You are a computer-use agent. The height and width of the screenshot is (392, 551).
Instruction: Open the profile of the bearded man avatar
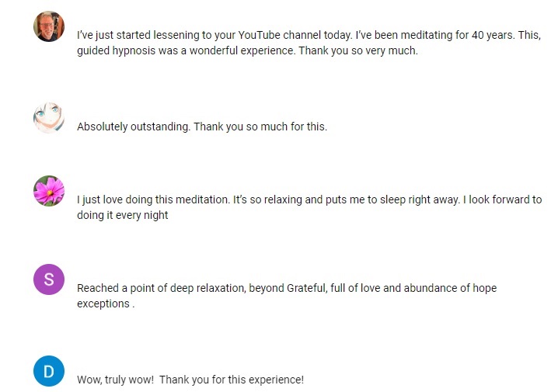[49, 26]
